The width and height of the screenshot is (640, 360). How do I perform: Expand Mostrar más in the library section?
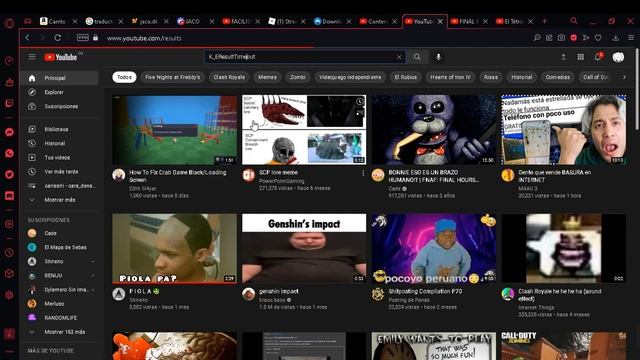tap(60, 200)
